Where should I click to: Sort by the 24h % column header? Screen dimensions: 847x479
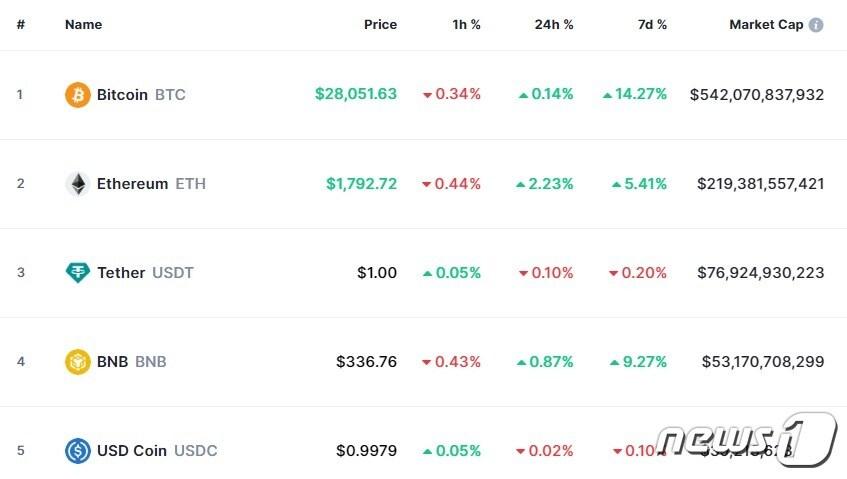coord(554,25)
